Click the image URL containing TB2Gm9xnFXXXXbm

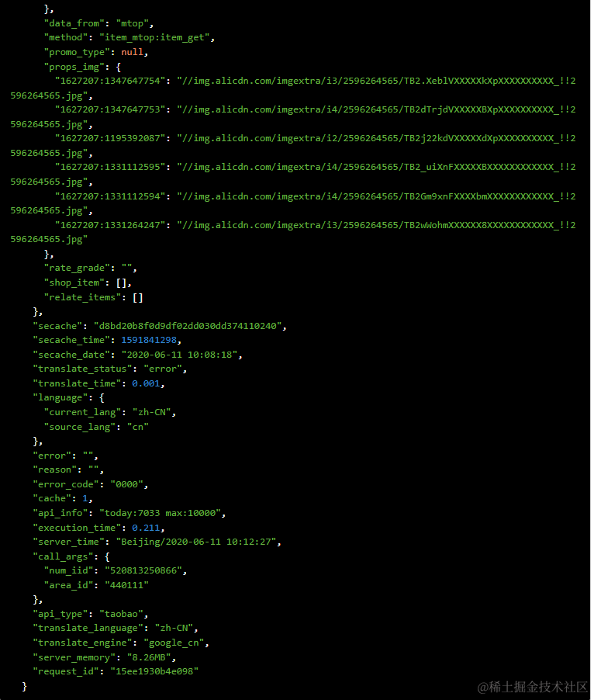click(x=375, y=196)
